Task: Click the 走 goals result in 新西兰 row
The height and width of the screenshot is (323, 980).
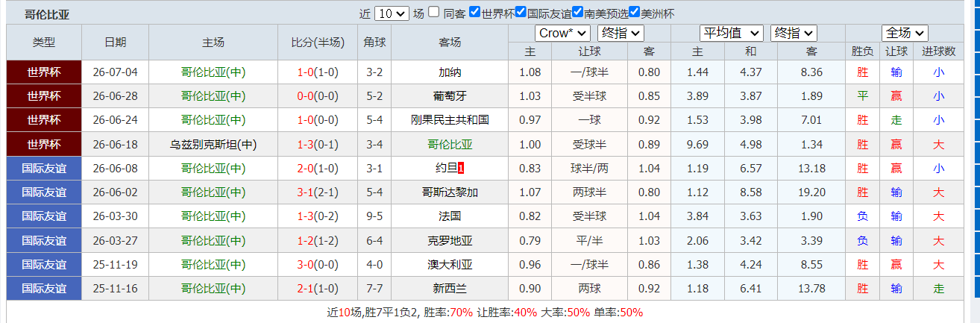Action: (x=939, y=289)
